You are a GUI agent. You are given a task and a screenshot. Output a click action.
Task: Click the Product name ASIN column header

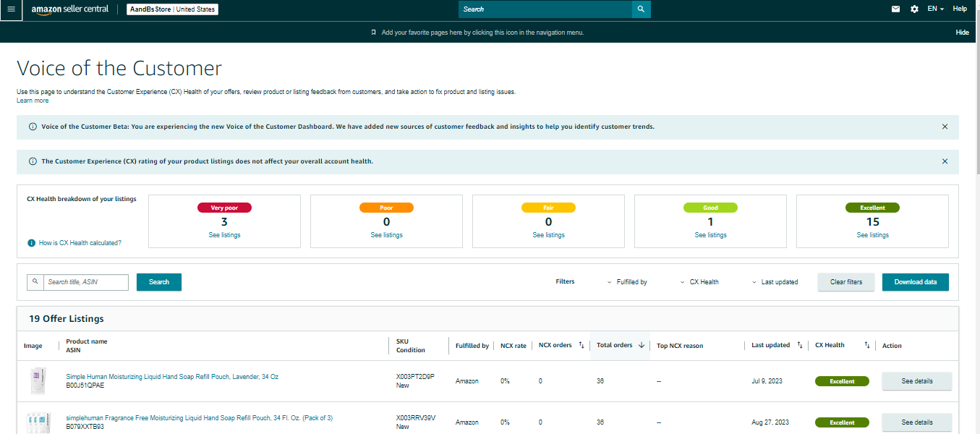(x=86, y=346)
